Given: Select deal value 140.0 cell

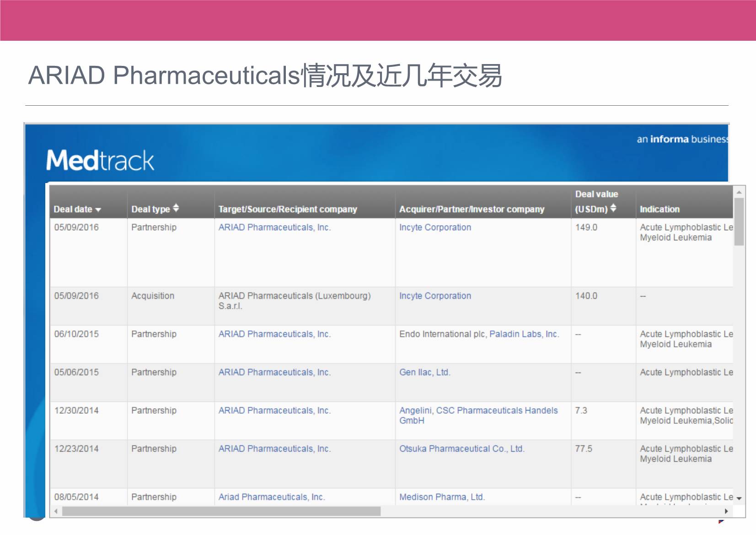Looking at the screenshot, I should coord(603,306).
